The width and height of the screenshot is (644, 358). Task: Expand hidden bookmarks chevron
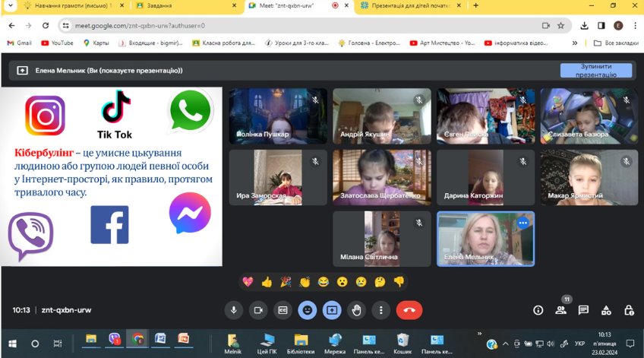(575, 43)
